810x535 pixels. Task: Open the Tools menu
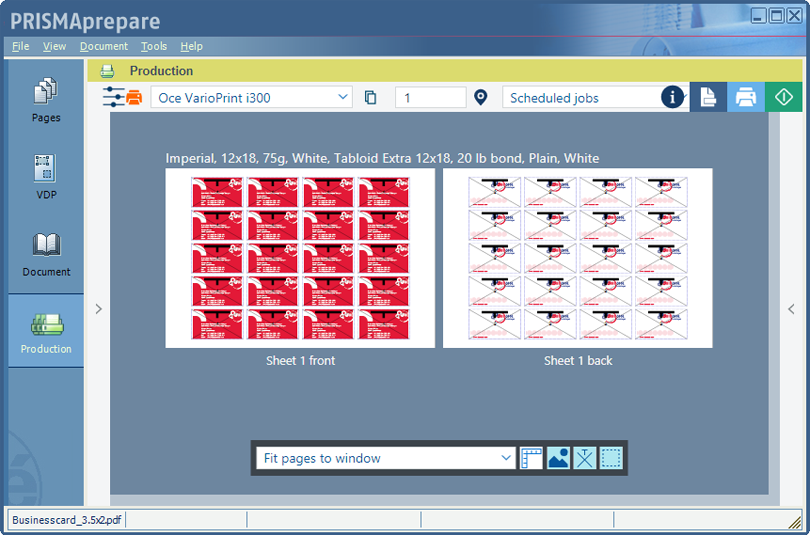tap(154, 46)
